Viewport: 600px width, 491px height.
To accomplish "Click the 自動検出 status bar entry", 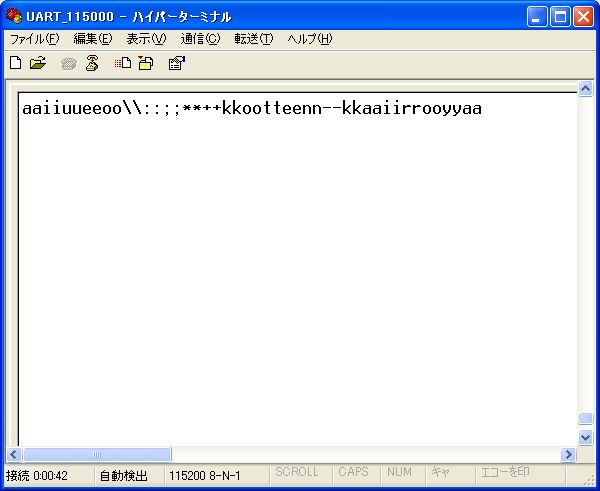I will [x=123, y=476].
